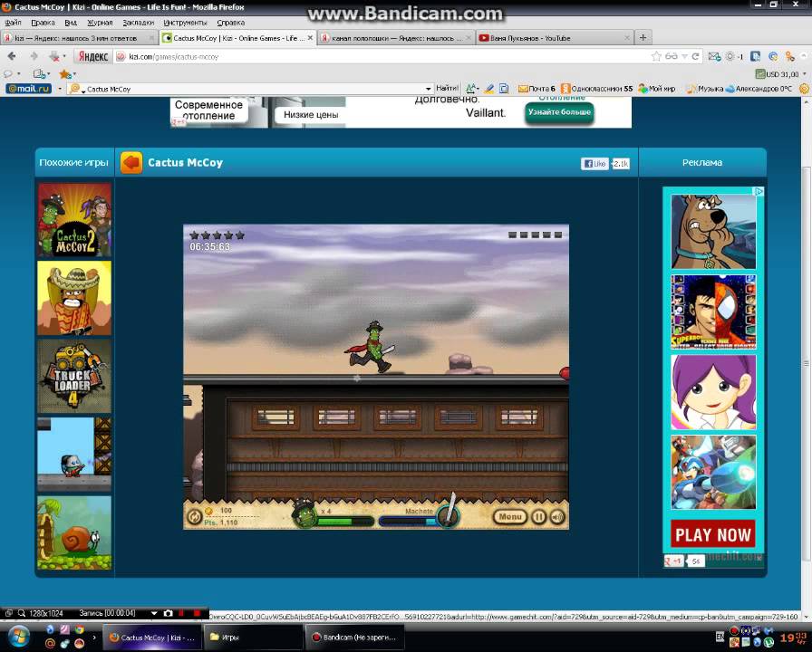Viewport: 812px width, 652px height.
Task: Click the Scooby-Doo ad image
Action: (713, 231)
